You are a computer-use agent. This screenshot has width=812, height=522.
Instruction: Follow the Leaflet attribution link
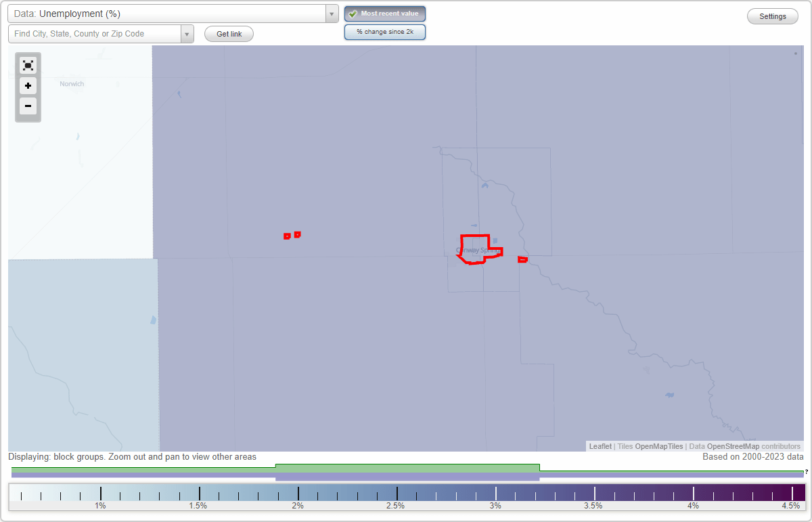[600, 446]
